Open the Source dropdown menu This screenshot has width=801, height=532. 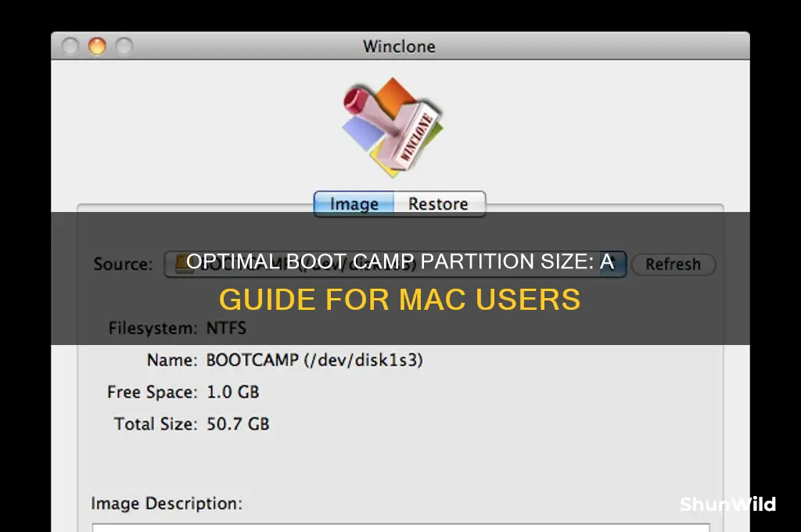395,264
